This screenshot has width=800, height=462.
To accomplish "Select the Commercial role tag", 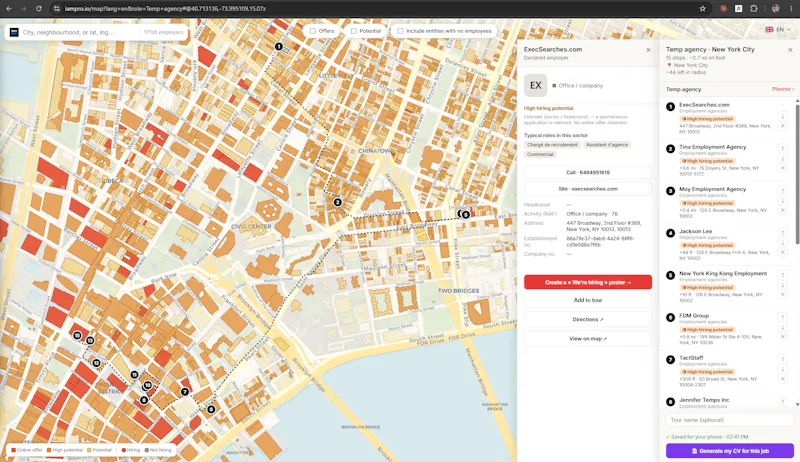I will tap(540, 154).
